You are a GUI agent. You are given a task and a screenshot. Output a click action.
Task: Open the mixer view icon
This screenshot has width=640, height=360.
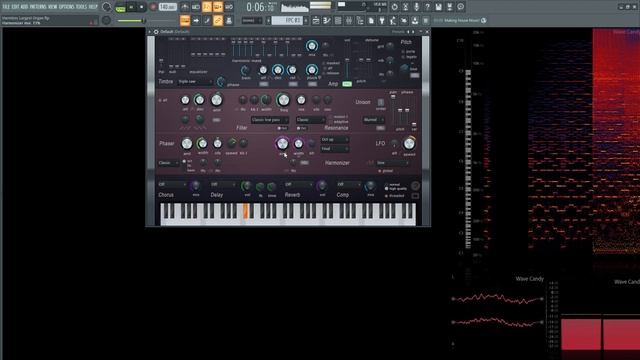[x=349, y=20]
